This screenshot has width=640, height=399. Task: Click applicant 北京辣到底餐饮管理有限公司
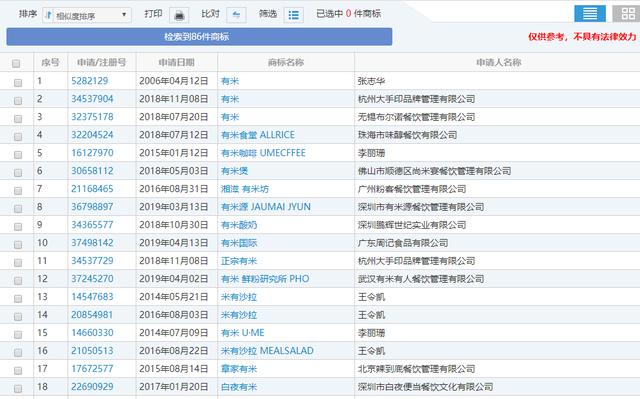[416, 368]
